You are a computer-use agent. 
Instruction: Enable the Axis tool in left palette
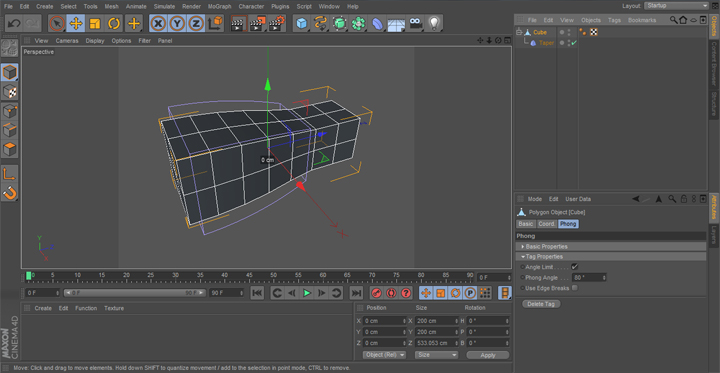point(10,174)
